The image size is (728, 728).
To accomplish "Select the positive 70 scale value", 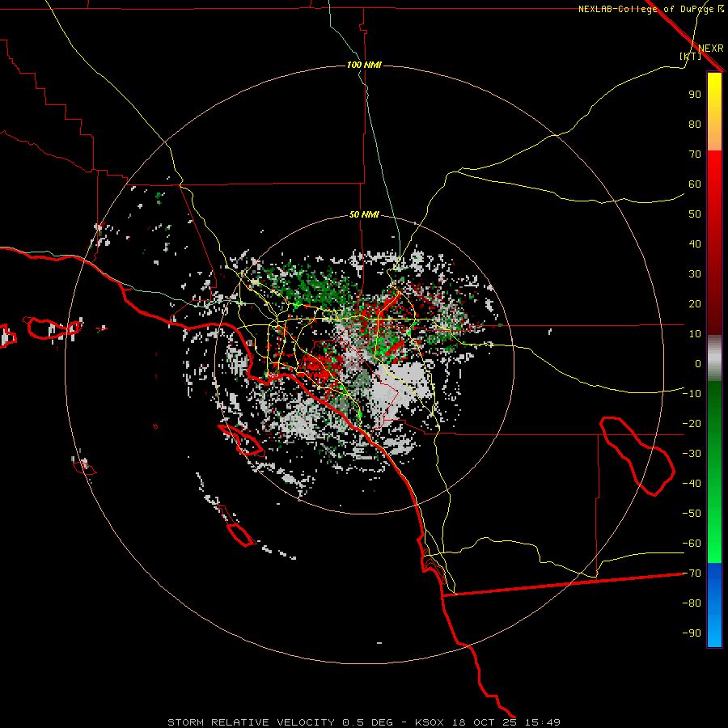I will [695, 154].
